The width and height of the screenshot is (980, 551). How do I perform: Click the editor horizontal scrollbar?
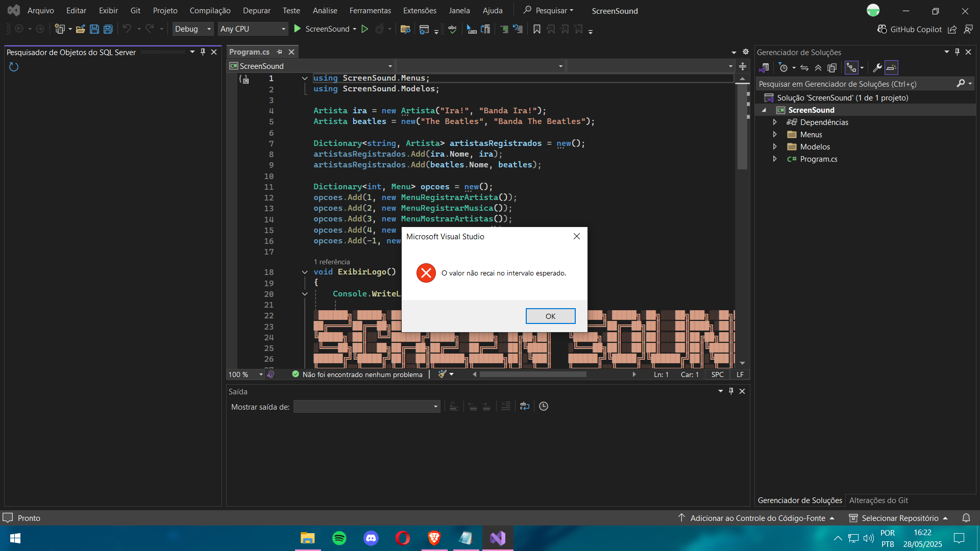[533, 374]
